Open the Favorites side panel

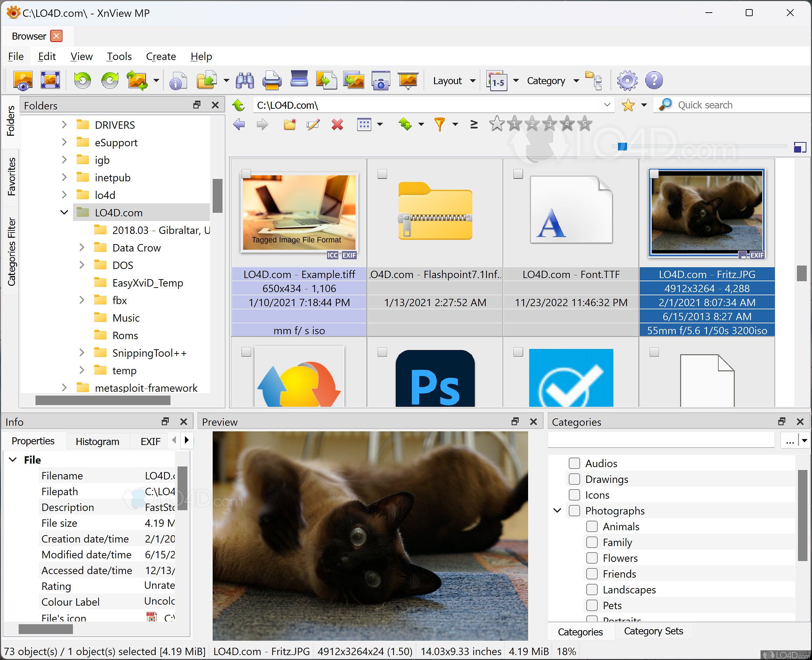[11, 176]
